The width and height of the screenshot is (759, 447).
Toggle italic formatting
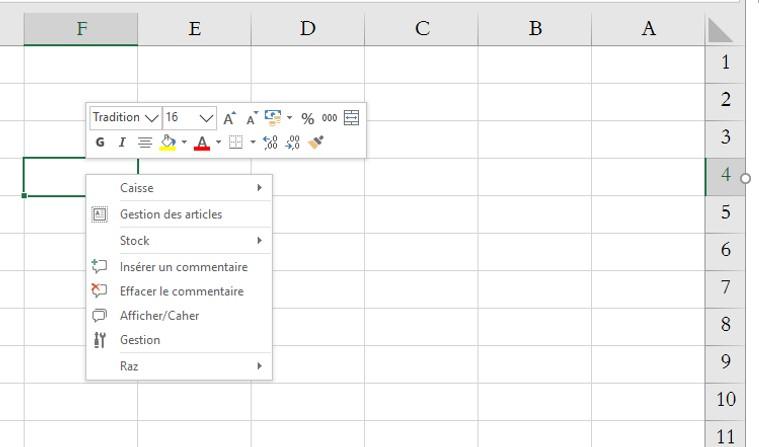(x=122, y=142)
